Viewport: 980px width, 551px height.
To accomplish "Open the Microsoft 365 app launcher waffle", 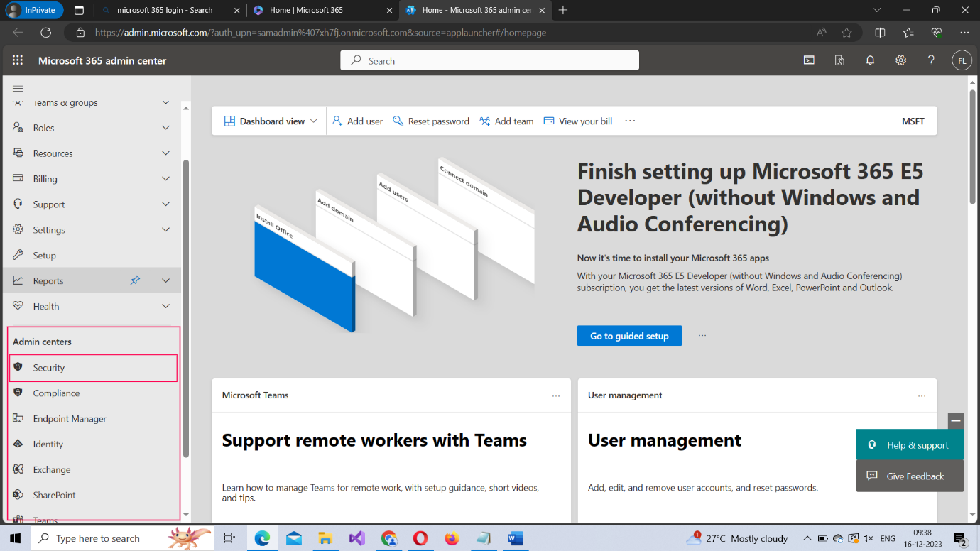I will 18,60.
